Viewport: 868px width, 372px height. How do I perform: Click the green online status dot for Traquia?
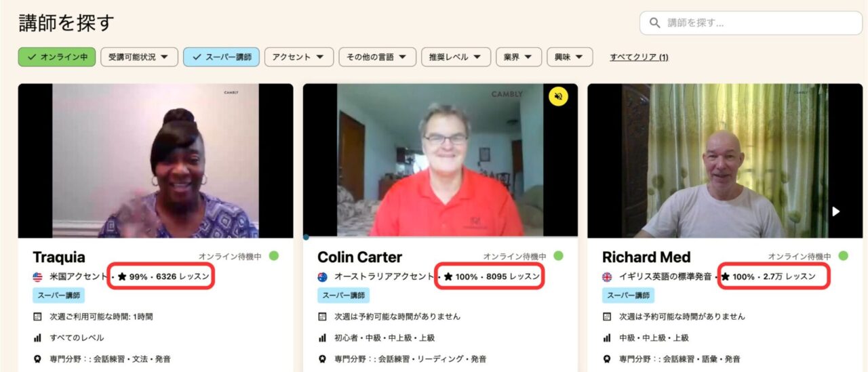[x=274, y=256]
